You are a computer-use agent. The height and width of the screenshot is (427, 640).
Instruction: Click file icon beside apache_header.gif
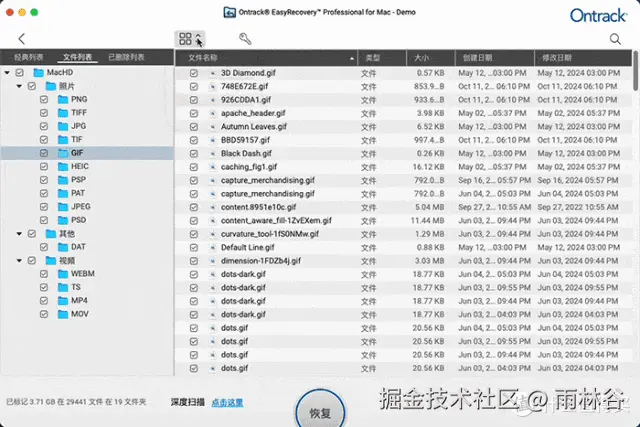(x=212, y=113)
